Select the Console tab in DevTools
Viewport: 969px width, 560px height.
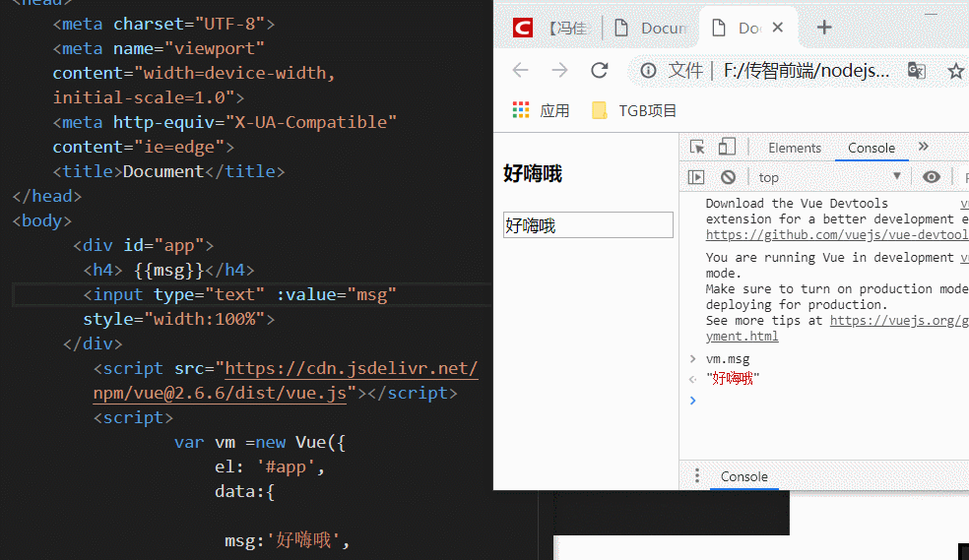(x=871, y=149)
